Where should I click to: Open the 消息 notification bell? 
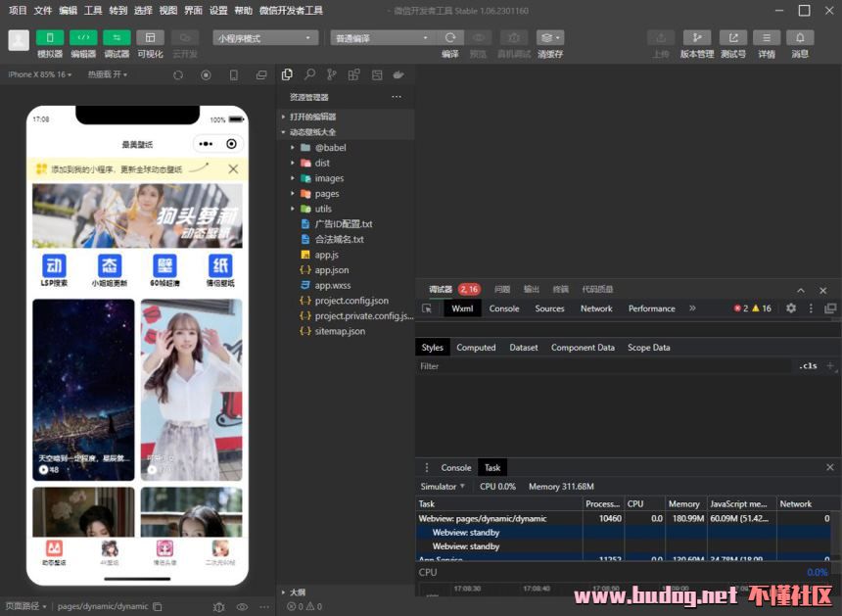coord(800,38)
